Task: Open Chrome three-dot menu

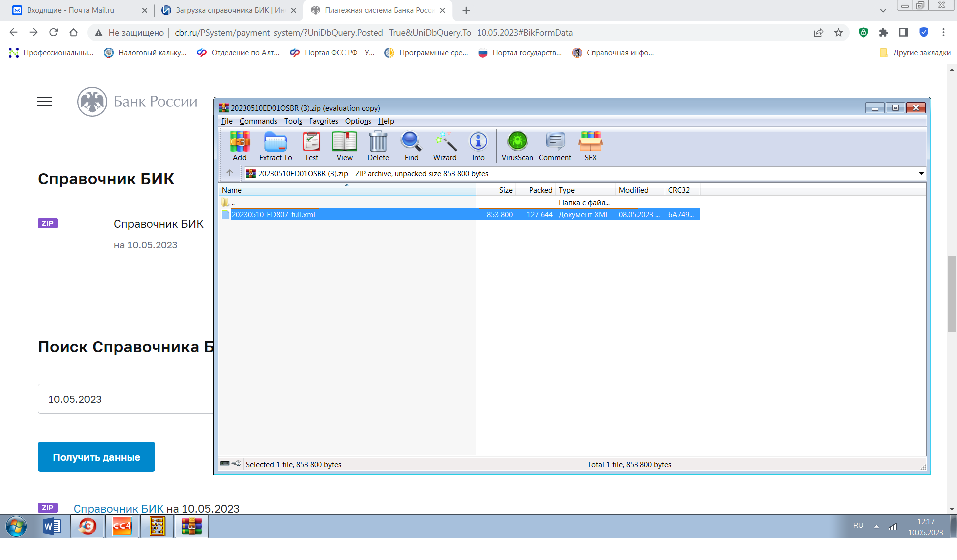Action: pos(943,32)
